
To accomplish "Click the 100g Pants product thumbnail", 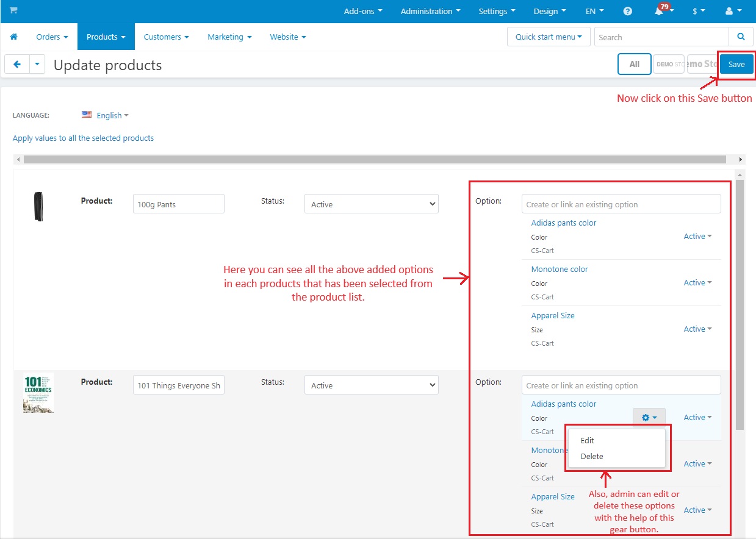I will pyautogui.click(x=38, y=206).
